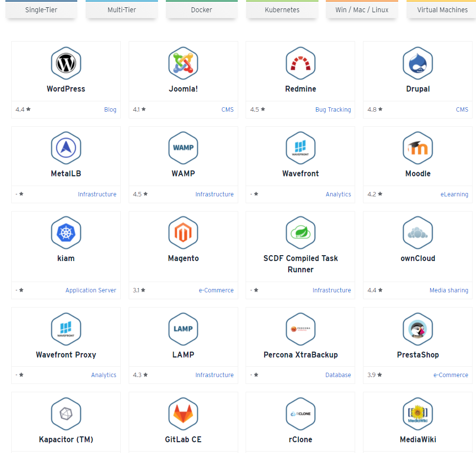Click the GitLab CE title text
Image resolution: width=476 pixels, height=453 pixels.
pos(183,439)
